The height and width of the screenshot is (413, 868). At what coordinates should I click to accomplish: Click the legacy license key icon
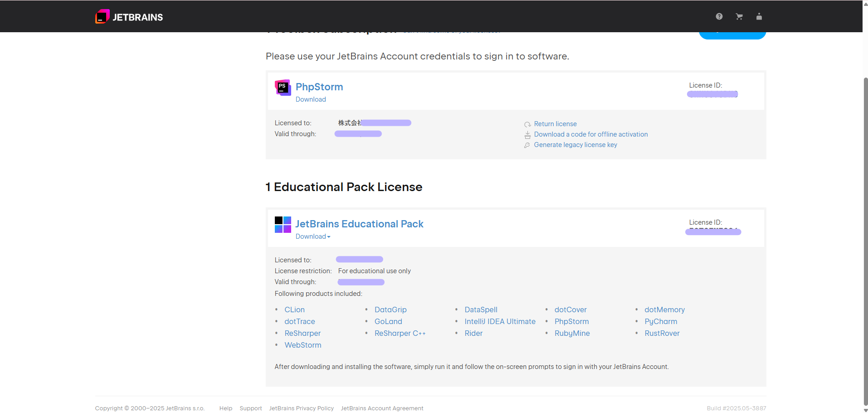tap(527, 145)
